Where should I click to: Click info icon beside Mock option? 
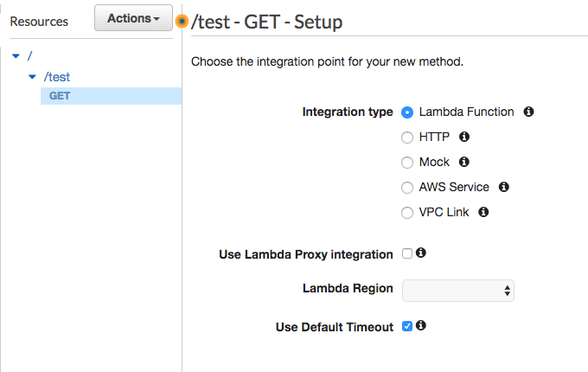coord(464,162)
